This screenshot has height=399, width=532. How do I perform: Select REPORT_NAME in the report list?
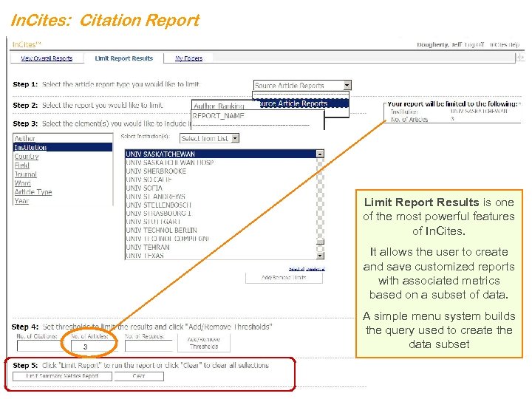[x=218, y=116]
